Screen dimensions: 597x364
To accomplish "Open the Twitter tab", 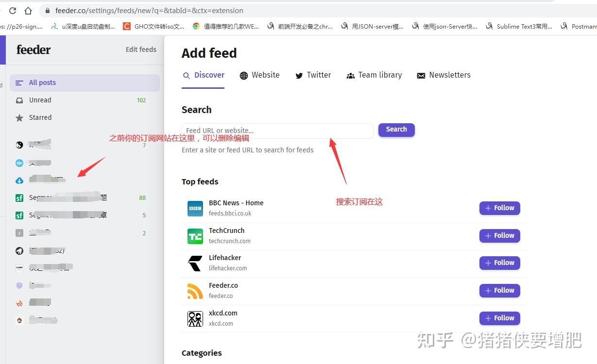I will pos(313,75).
